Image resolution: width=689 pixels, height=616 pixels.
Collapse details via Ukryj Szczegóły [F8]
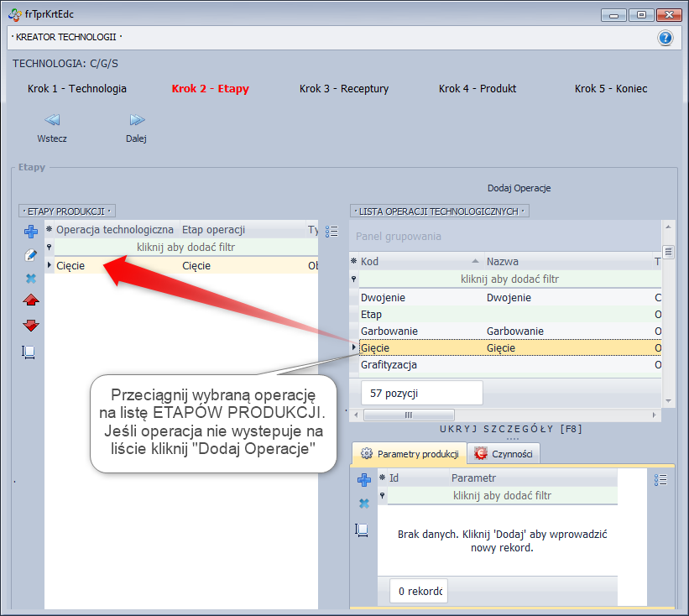click(x=510, y=429)
